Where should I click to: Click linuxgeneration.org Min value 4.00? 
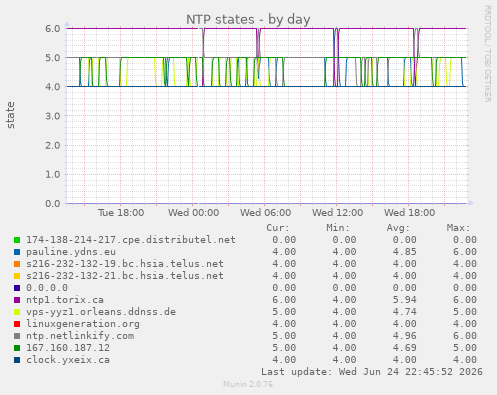pyautogui.click(x=344, y=324)
